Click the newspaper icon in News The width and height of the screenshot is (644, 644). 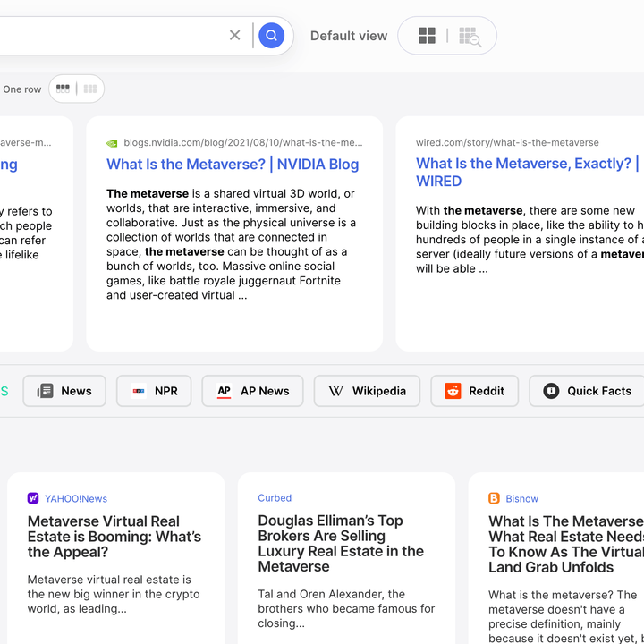pos(46,391)
